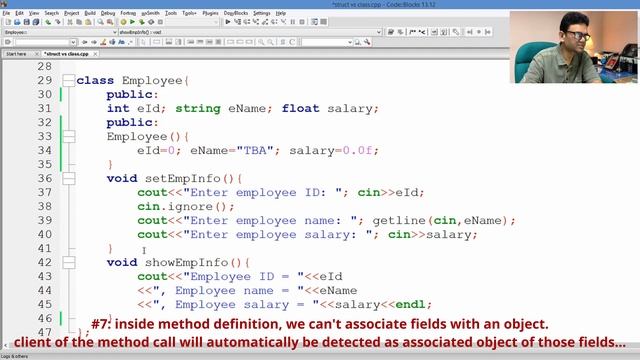Close the Start here tab
Viewport: 640px width, 360px height.
36,54
